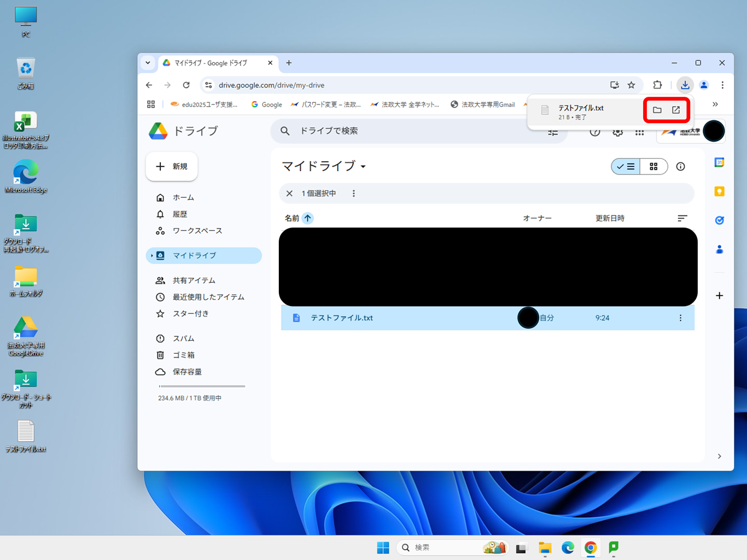The width and height of the screenshot is (747, 560).
Task: Open Chrome extensions puzzle icon
Action: [657, 85]
